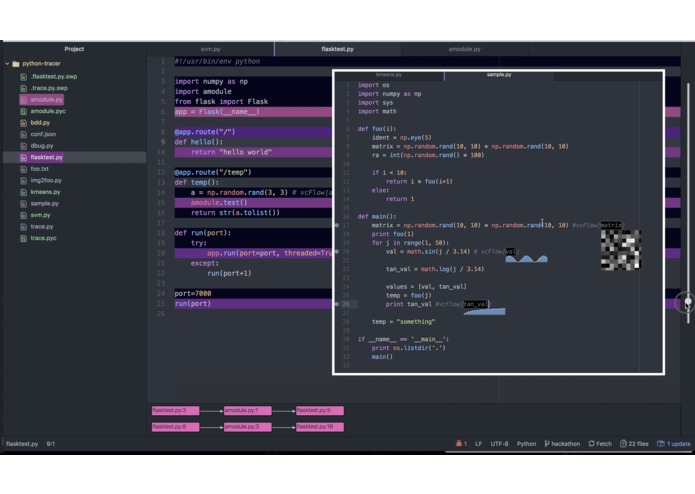Click the file icon beside trace.py
This screenshot has width=695, height=494.
(x=23, y=226)
